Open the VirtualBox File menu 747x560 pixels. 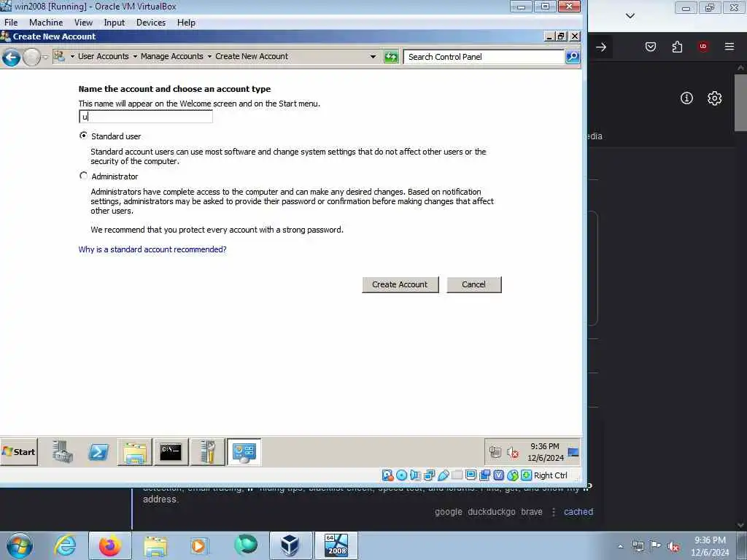pos(10,23)
